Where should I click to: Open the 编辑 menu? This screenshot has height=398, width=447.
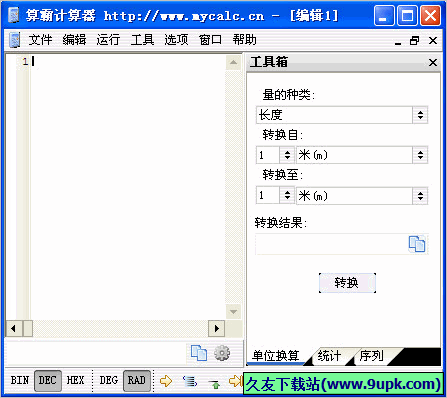74,40
